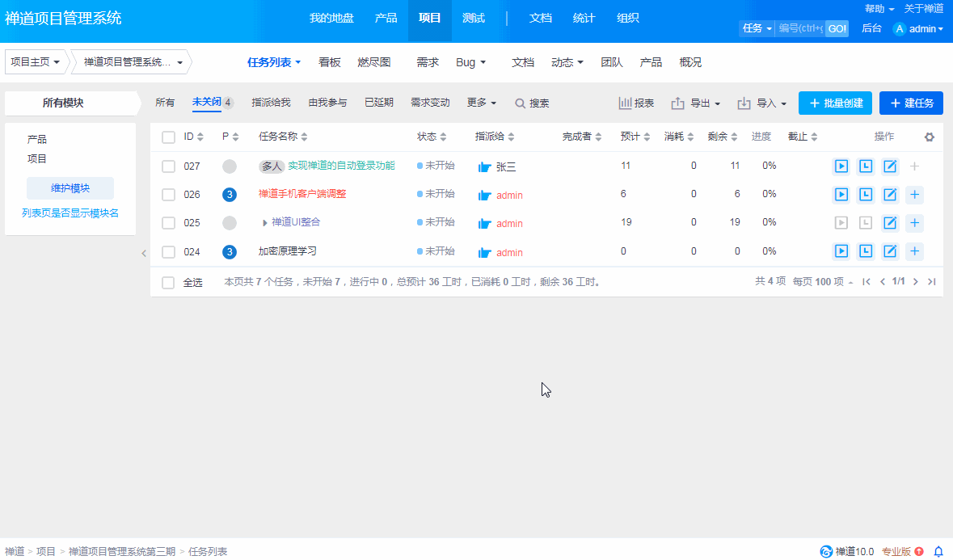The width and height of the screenshot is (953, 560).
Task: Expand the 禅道UI整合 child tasks
Action: pos(265,223)
